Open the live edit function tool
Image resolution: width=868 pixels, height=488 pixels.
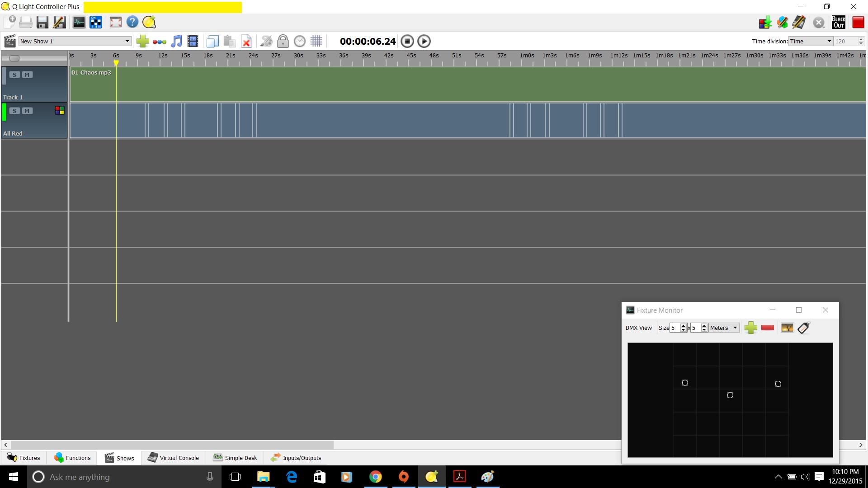783,22
